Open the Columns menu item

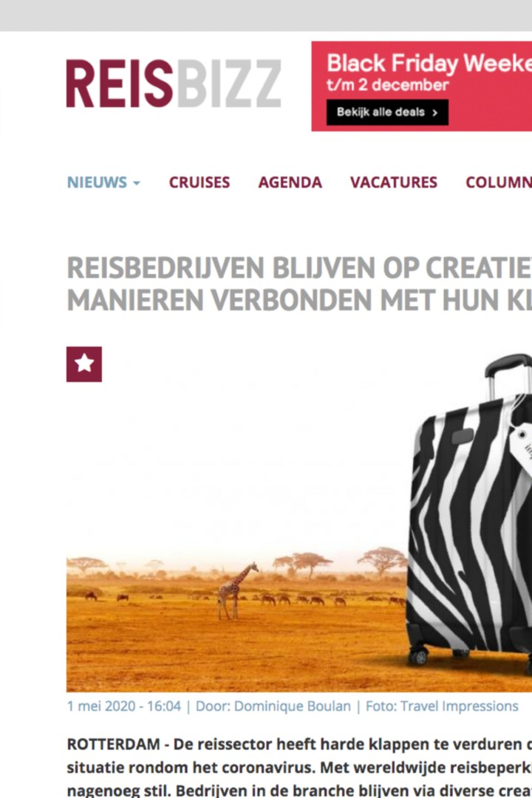499,183
